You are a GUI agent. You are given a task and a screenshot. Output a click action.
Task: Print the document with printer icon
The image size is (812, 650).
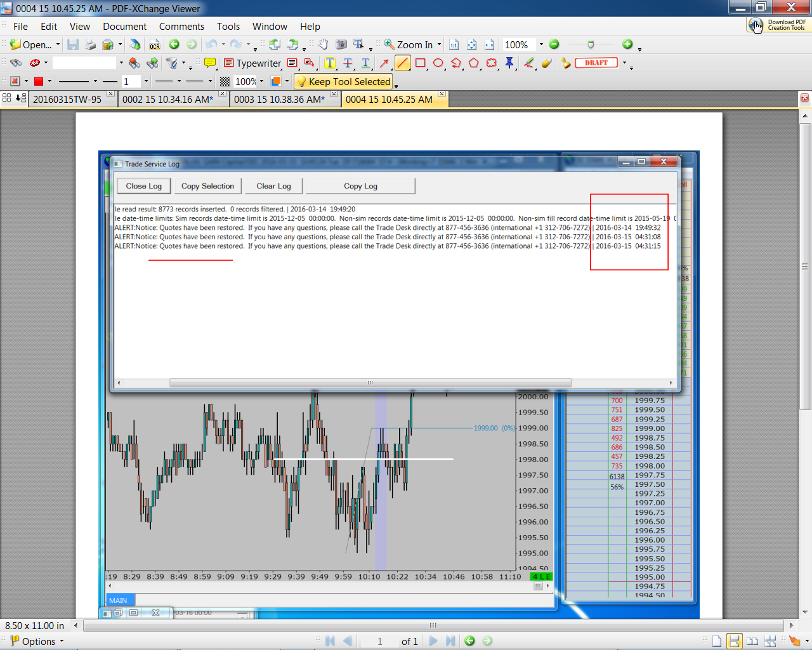point(90,44)
